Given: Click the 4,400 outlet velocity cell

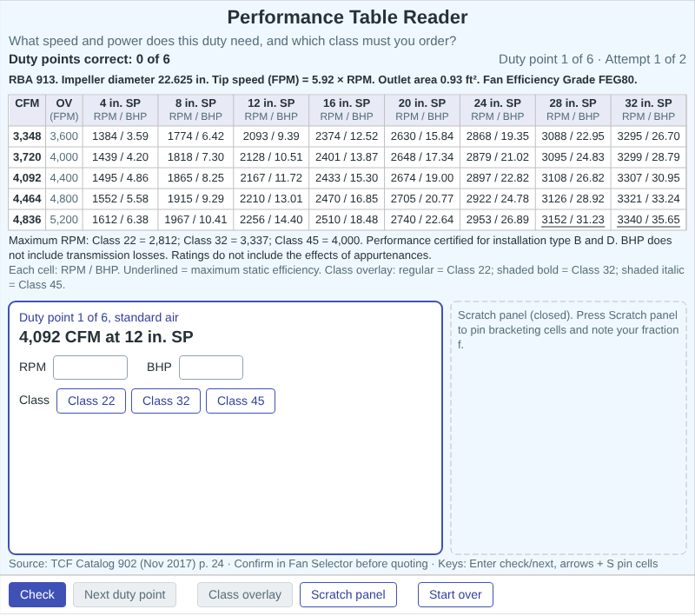Looking at the screenshot, I should pyautogui.click(x=63, y=178).
